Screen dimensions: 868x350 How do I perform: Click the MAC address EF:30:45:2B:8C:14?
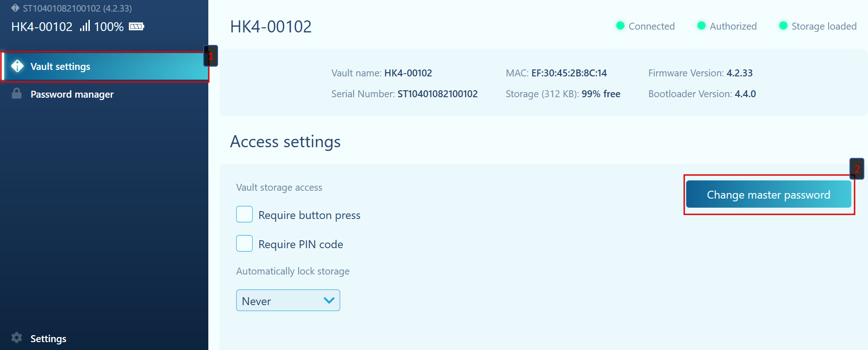pos(569,73)
